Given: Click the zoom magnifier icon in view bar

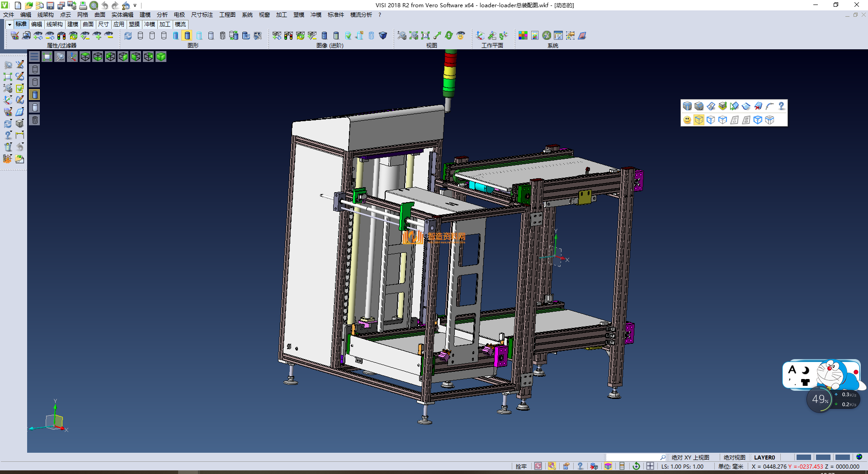Looking at the screenshot, I should [60, 57].
